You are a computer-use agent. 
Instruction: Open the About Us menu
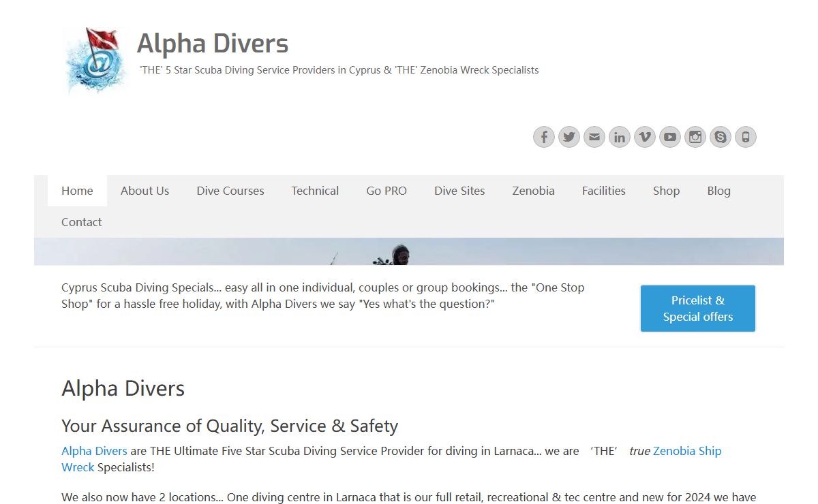145,191
